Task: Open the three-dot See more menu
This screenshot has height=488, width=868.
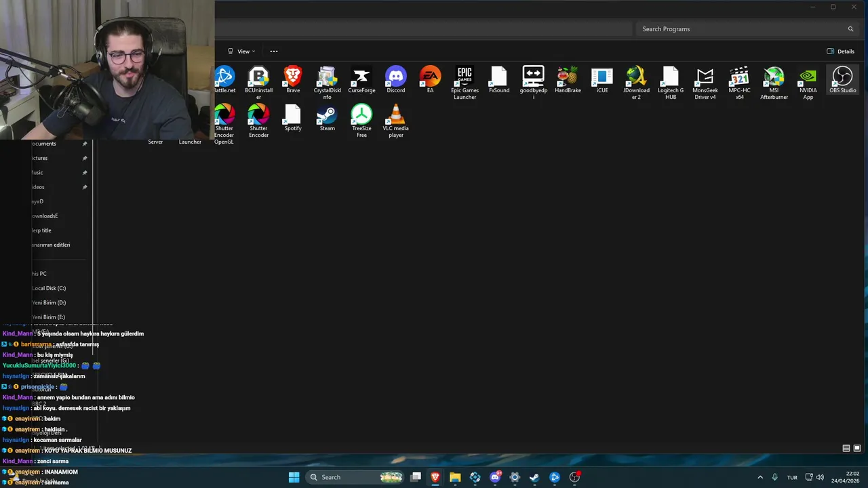Action: tap(274, 52)
